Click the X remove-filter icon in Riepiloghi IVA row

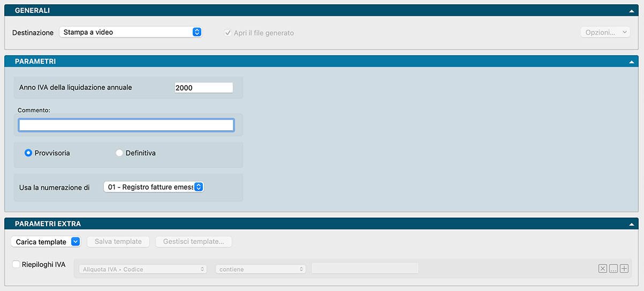[x=603, y=269]
